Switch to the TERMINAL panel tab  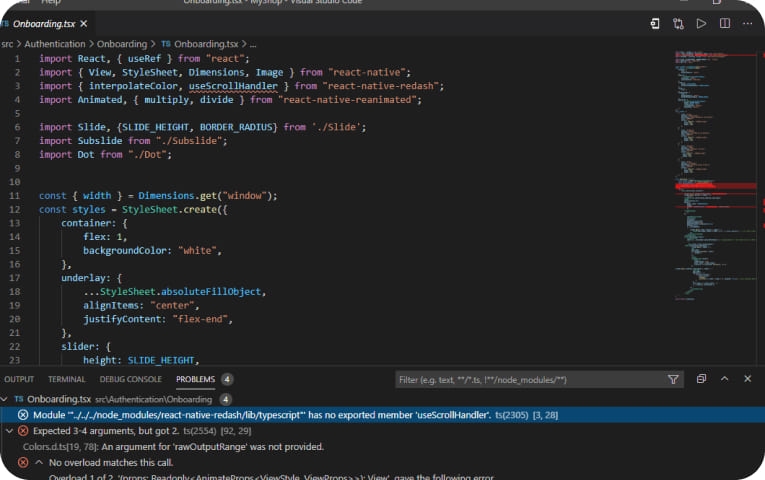66,379
